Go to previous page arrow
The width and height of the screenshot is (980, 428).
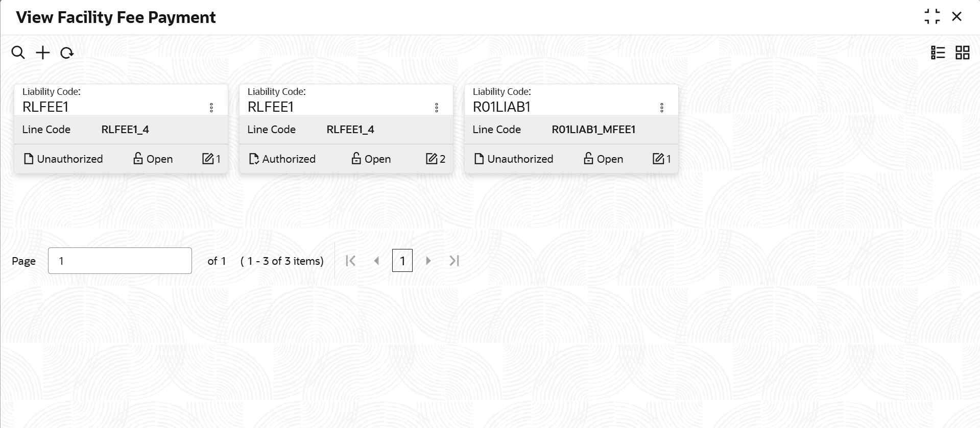[x=377, y=261]
